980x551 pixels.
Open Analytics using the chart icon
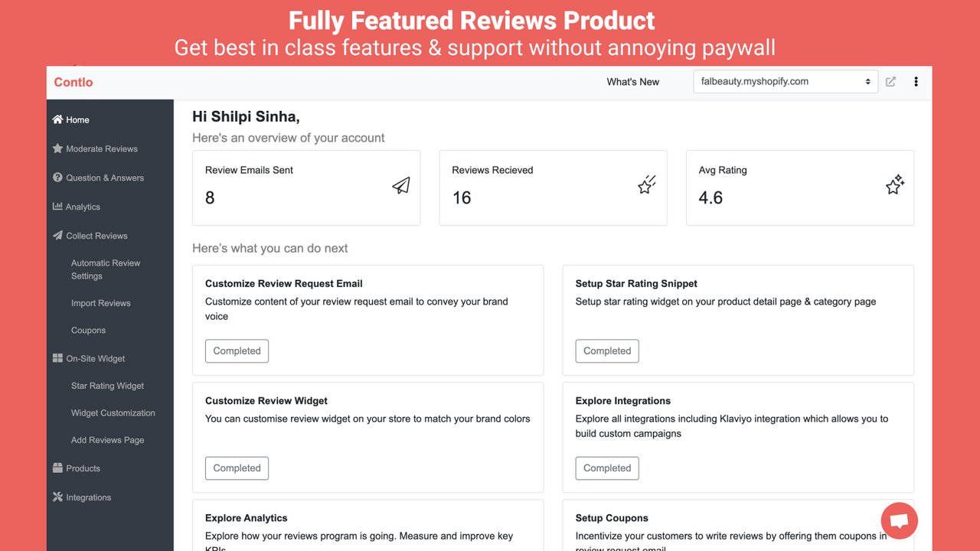tap(57, 207)
